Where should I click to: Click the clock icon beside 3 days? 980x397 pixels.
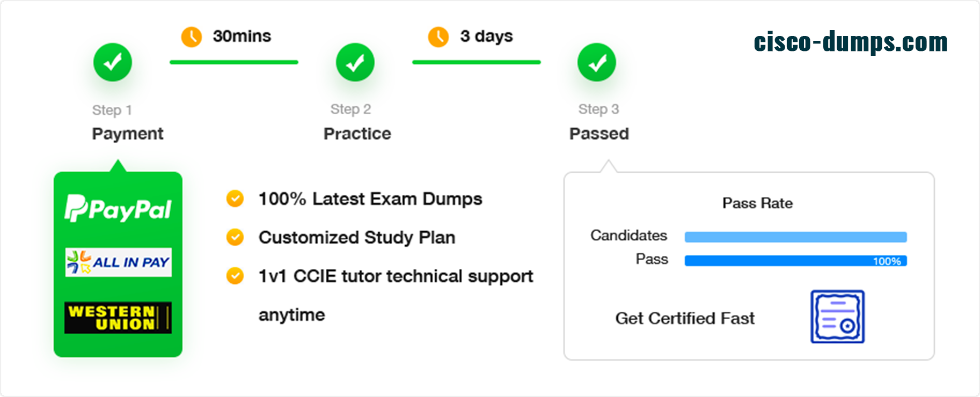[x=438, y=36]
